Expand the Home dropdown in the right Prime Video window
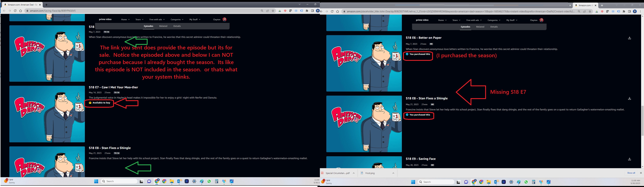The height and width of the screenshot is (187, 644). (x=442, y=20)
